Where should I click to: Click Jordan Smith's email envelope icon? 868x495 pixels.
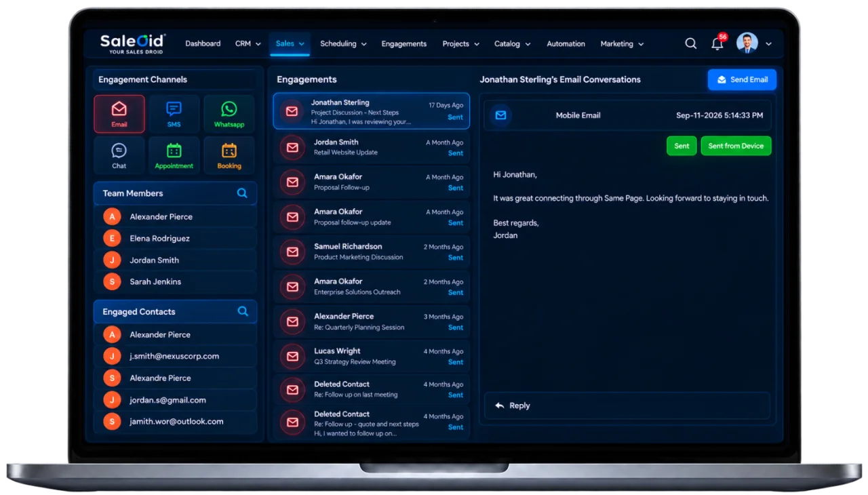292,147
